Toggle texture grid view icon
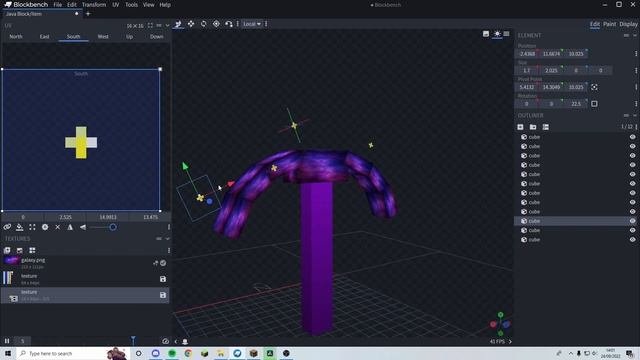 coord(32,250)
